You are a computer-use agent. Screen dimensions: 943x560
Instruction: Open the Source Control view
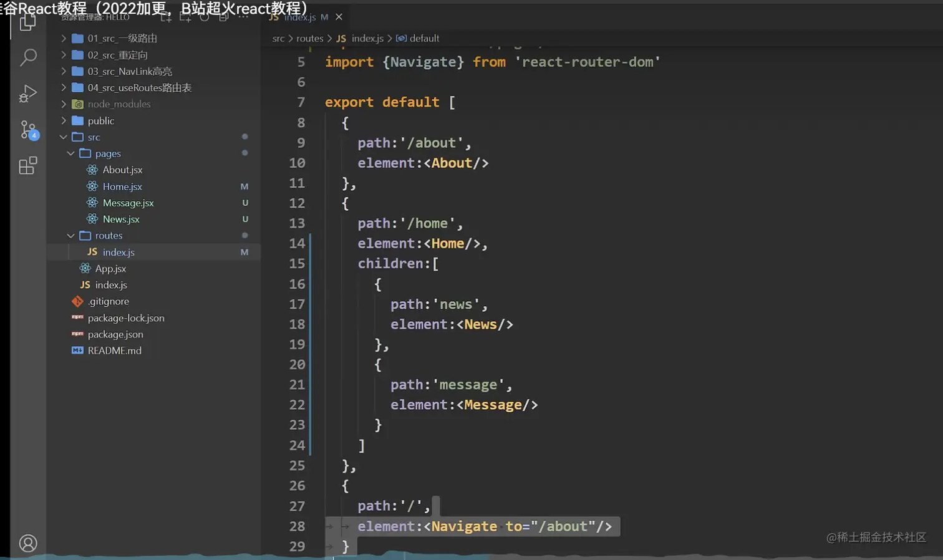click(x=29, y=130)
